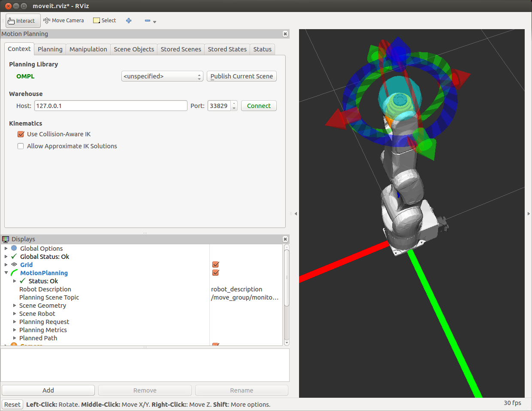
Task: Open the Stored Scenes tab
Action: pyautogui.click(x=181, y=49)
